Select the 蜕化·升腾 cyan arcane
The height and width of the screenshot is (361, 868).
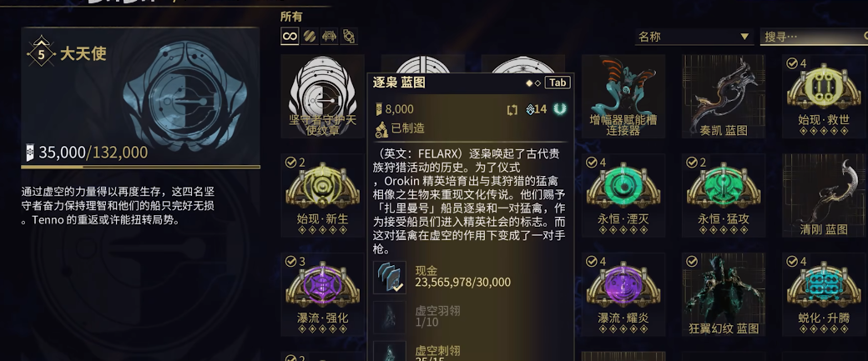click(x=823, y=294)
